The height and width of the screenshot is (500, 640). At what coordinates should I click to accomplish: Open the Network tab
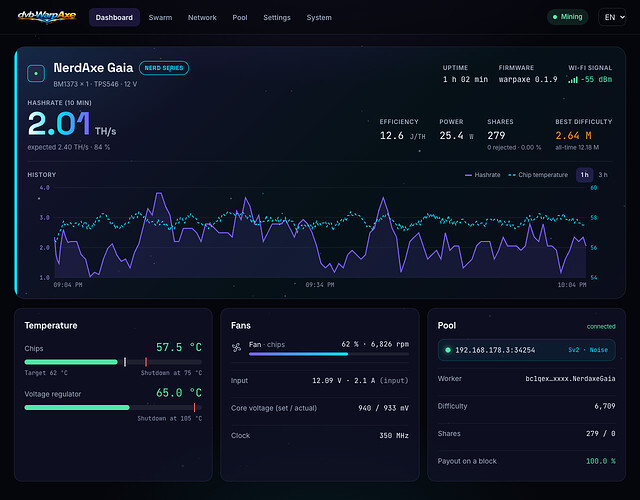[202, 18]
